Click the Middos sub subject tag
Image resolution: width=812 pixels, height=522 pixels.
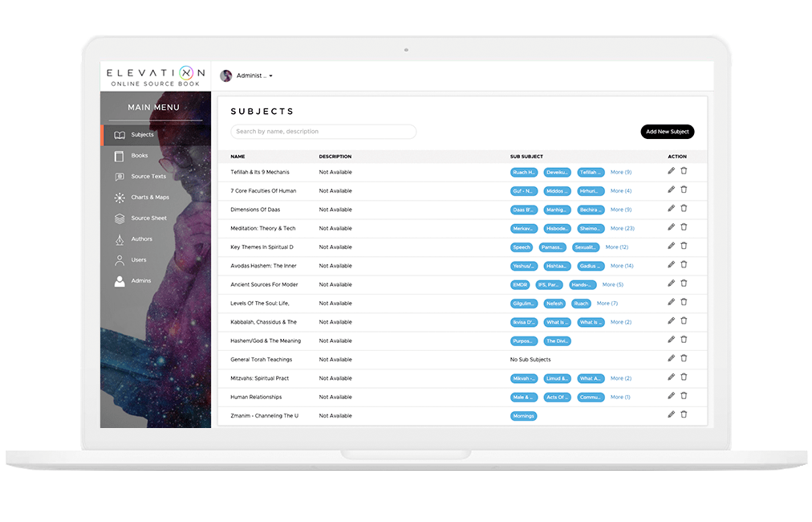pyautogui.click(x=557, y=191)
